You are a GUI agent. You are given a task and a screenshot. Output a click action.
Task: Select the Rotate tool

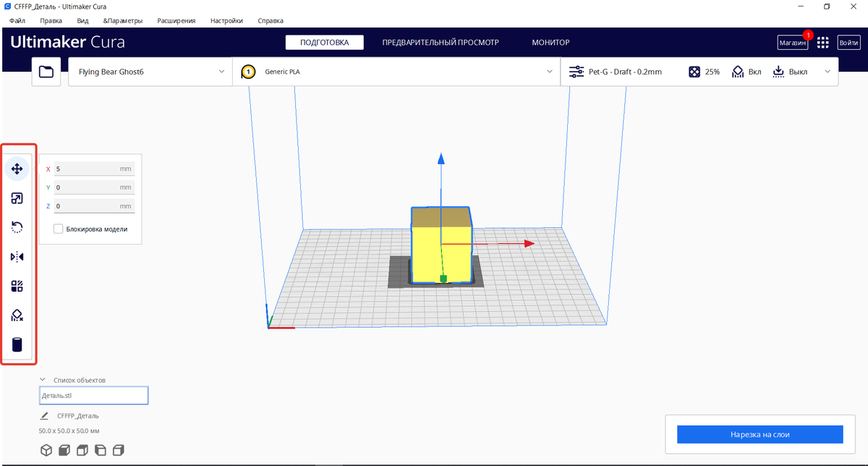click(17, 227)
